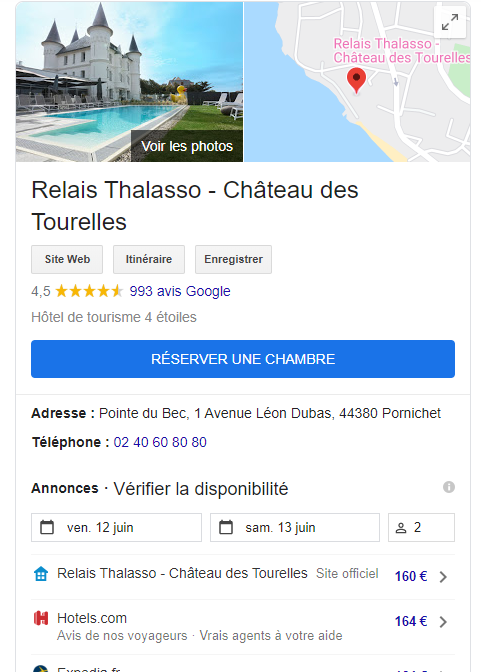
Task: Open the check-out date field sam. 13 juin
Action: (x=295, y=528)
